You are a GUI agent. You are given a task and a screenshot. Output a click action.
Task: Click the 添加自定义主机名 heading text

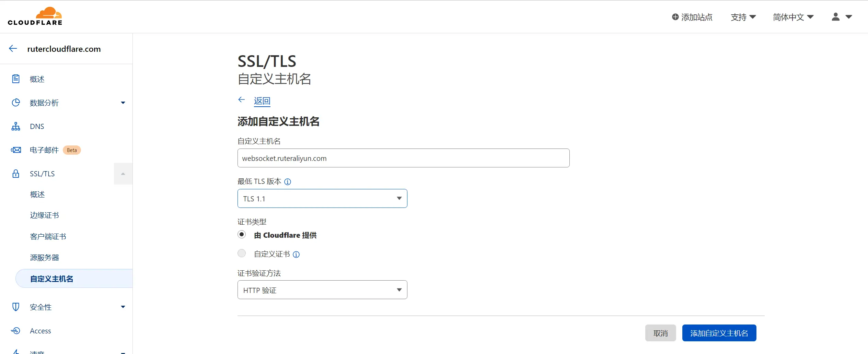[278, 121]
